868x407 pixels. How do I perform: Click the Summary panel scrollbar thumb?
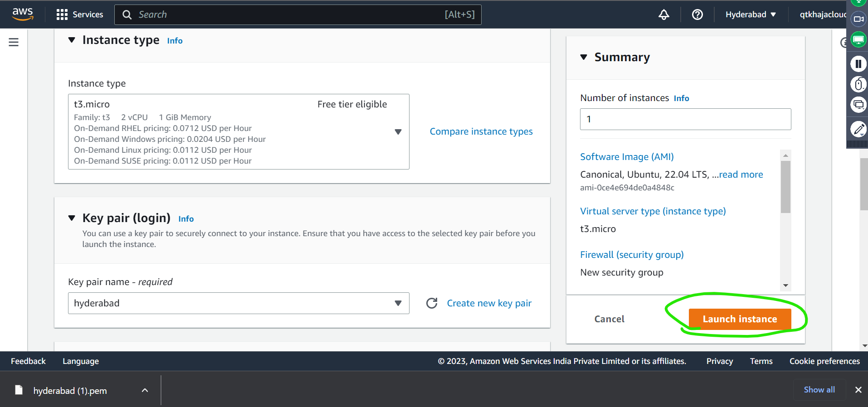(x=785, y=187)
